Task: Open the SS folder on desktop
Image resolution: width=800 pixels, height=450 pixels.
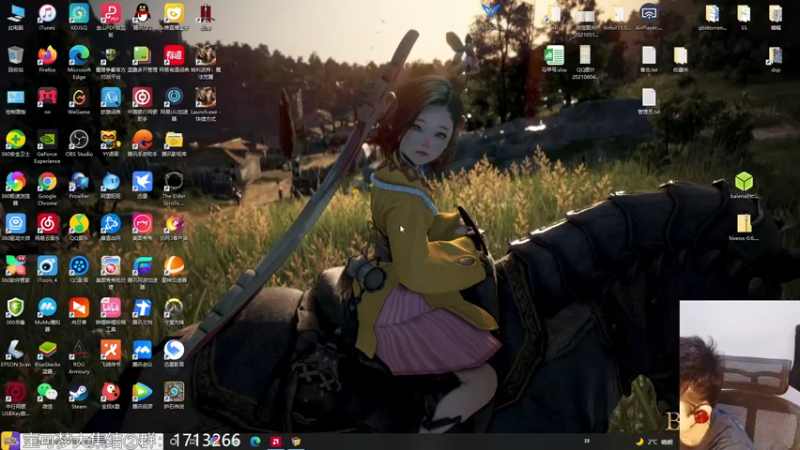Action: 744,16
